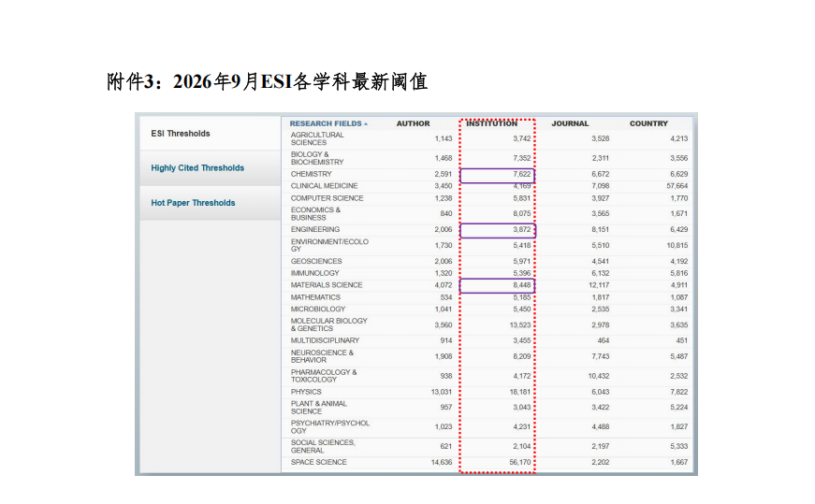Screen dimensions: 815x504
Task: Click the Clinical Medicine country value 57,664
Action: [x=677, y=186]
